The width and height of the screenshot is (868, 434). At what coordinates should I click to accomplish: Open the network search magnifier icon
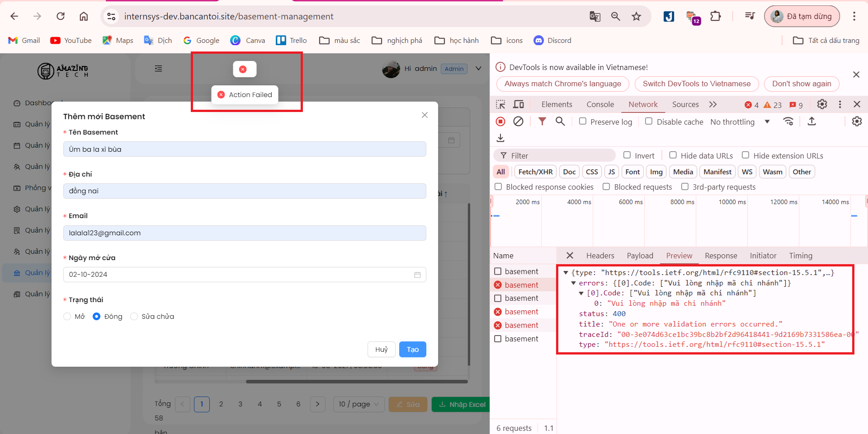560,121
